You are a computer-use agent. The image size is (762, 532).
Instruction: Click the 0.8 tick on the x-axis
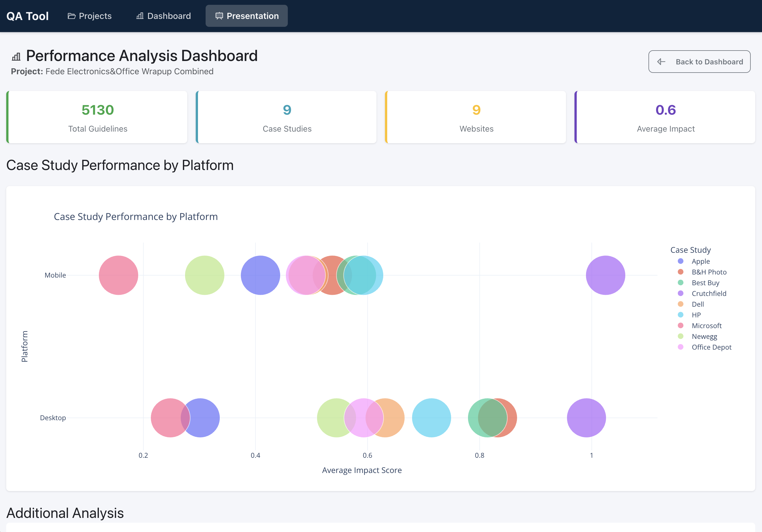coord(480,455)
